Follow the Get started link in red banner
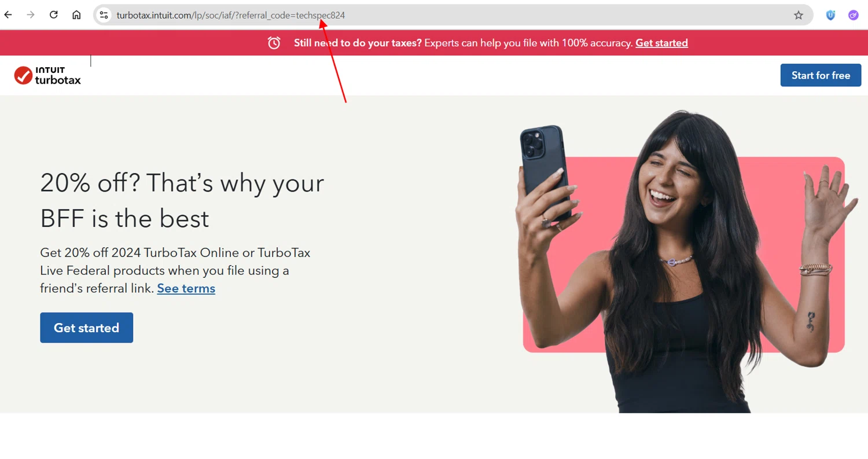868x459 pixels. (661, 43)
